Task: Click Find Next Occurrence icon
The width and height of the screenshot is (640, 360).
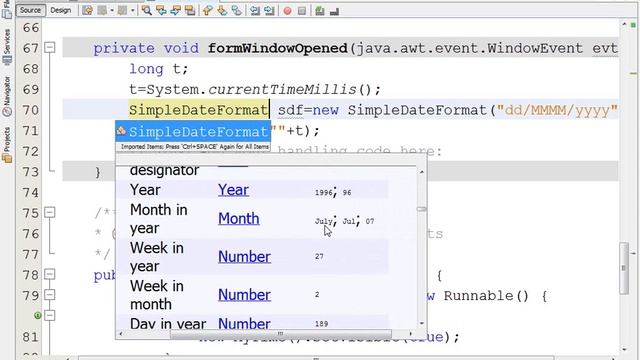Action: coord(176,11)
